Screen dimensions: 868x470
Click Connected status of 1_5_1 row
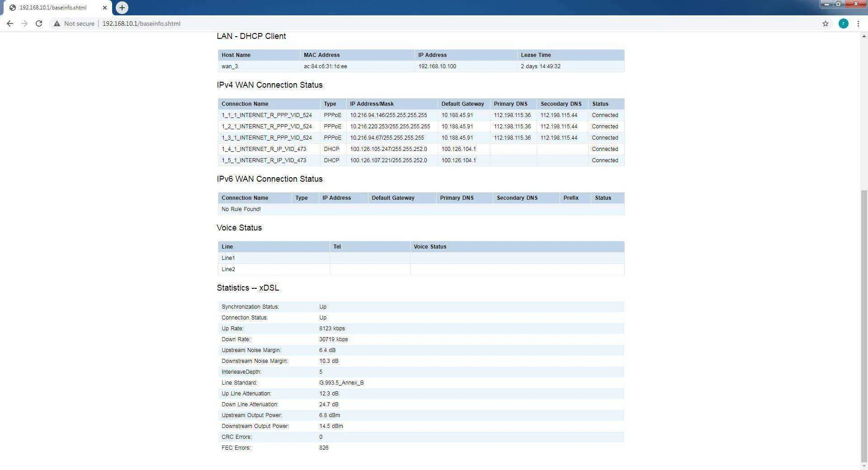tap(605, 160)
